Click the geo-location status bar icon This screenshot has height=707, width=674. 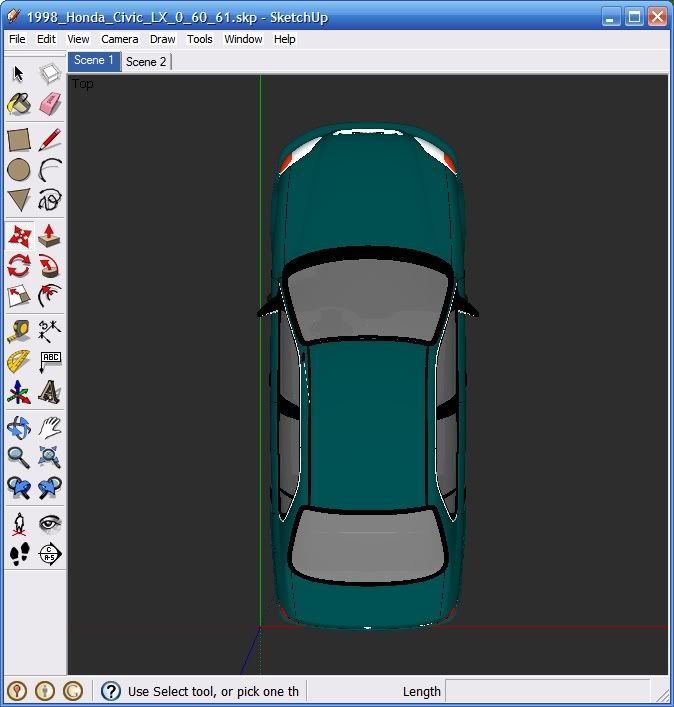[17, 691]
